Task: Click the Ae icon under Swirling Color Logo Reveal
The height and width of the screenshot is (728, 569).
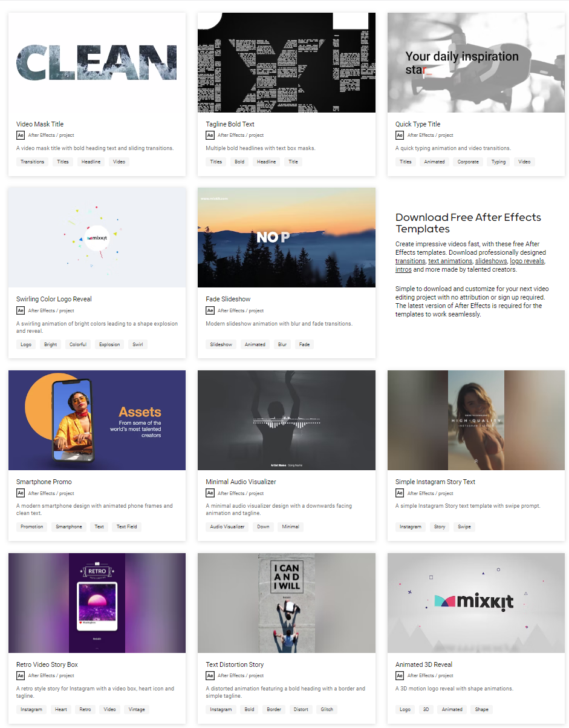Action: [x=21, y=310]
